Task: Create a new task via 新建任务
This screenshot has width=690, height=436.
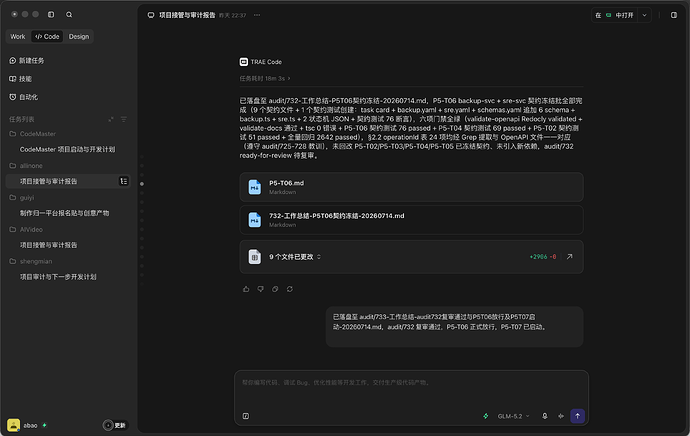Action: pos(27,61)
